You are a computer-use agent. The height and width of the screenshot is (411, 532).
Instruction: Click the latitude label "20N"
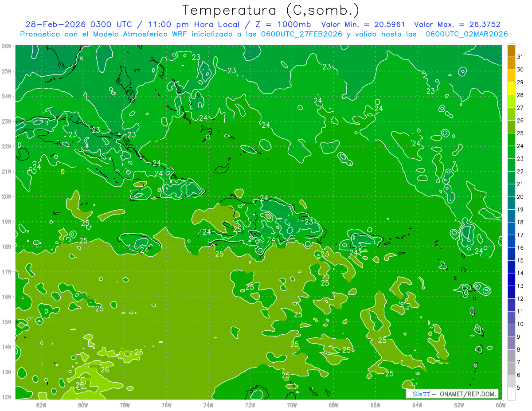coord(7,196)
